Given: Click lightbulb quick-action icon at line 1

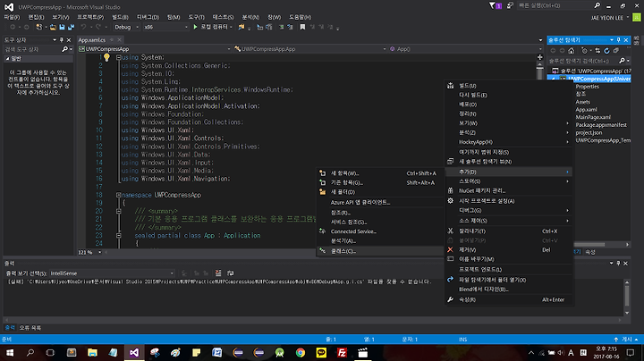Looking at the screenshot, I should (x=106, y=57).
